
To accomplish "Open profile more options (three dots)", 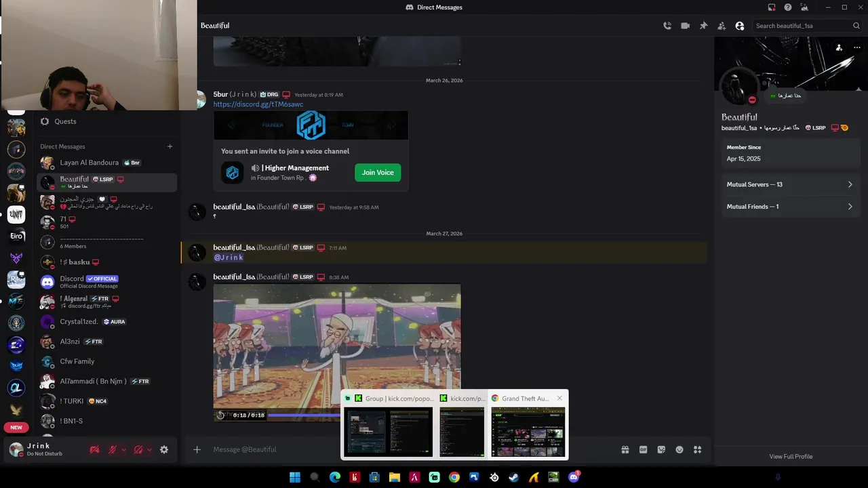I will 856,47.
